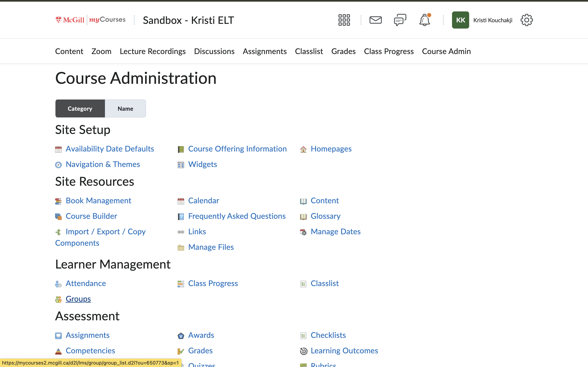Screen dimensions: 588x367
Task: Open Course Admin in navbar
Action: (x=446, y=51)
